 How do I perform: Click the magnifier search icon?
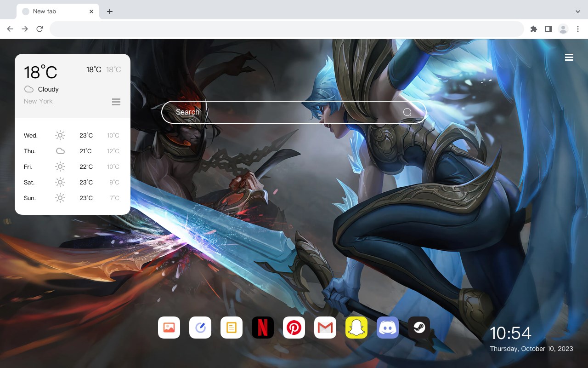(407, 112)
